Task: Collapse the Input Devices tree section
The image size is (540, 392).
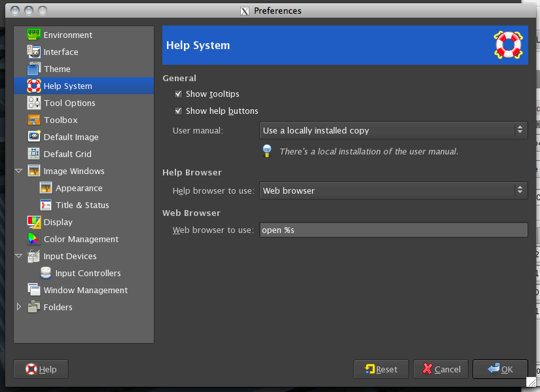Action: click(19, 256)
